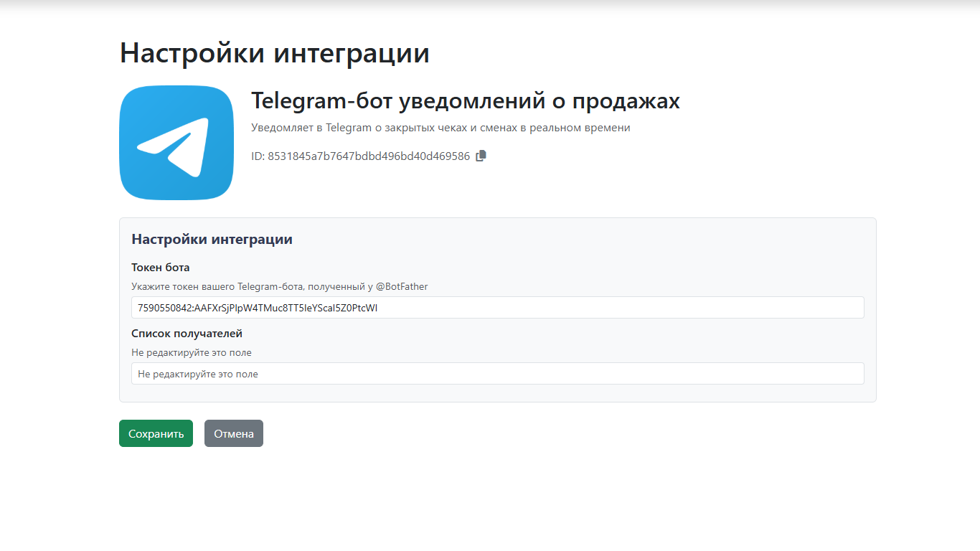Click the Настройки интеграции header inside the card
This screenshot has height=551, width=980.
(x=212, y=239)
